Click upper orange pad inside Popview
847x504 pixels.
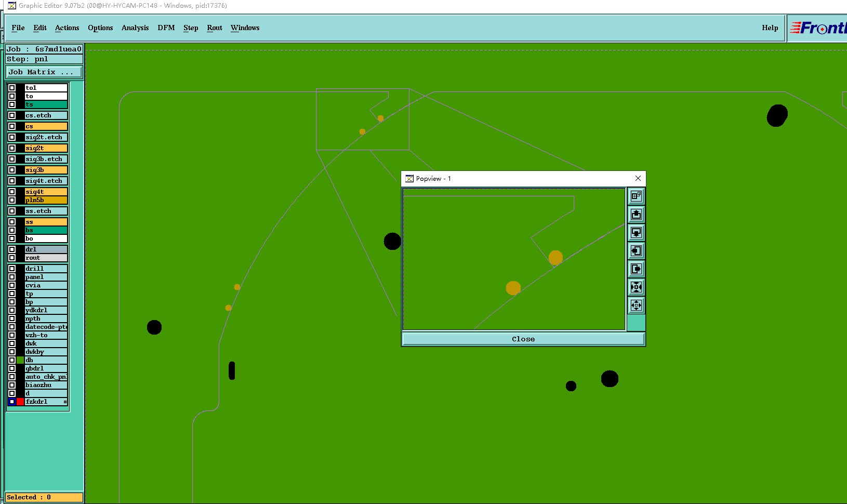(555, 258)
